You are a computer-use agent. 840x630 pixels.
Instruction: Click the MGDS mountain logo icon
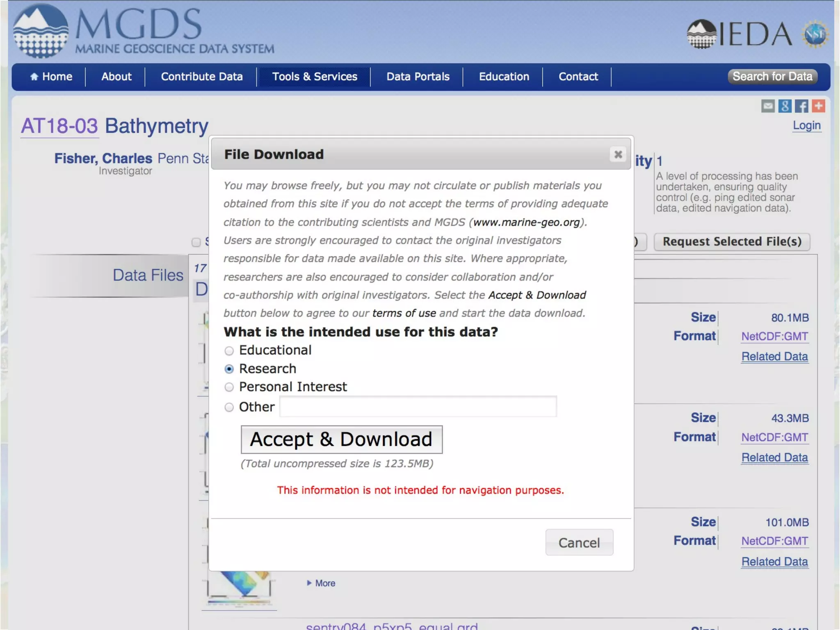pyautogui.click(x=40, y=31)
